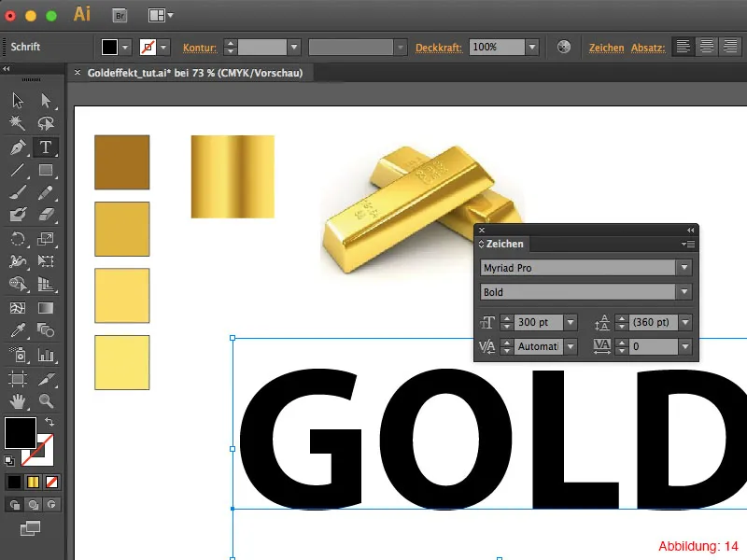Open the Deckkraft transparency link
747x560 pixels.
pos(439,48)
